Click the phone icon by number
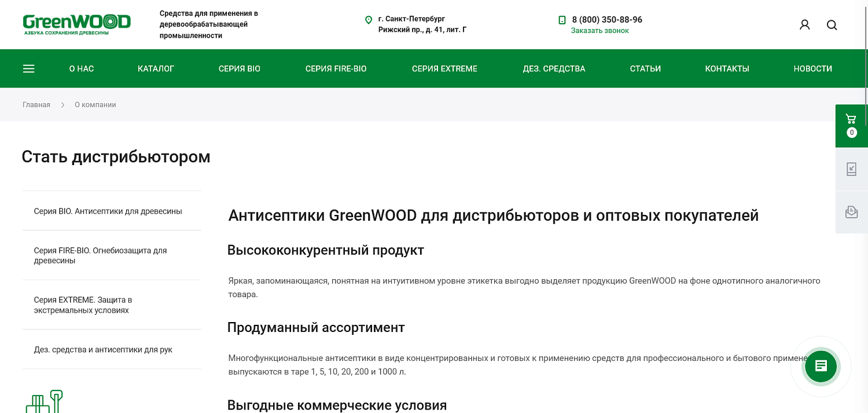 562,20
